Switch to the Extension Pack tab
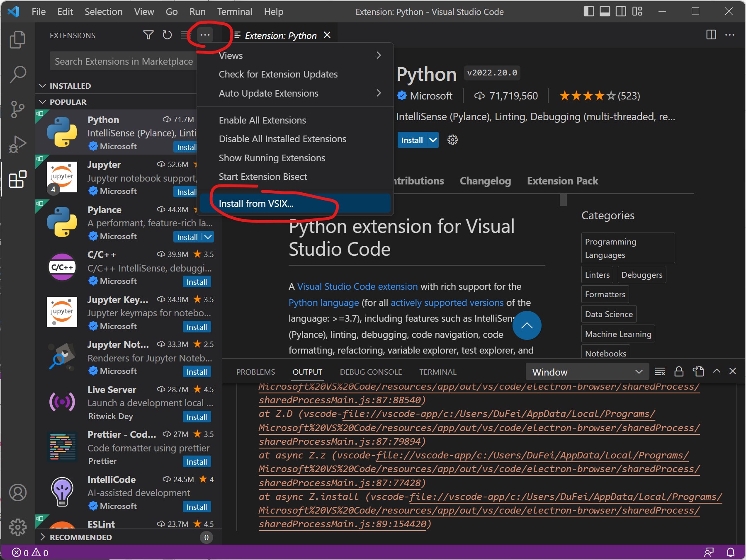This screenshot has width=746, height=560. pyautogui.click(x=562, y=181)
